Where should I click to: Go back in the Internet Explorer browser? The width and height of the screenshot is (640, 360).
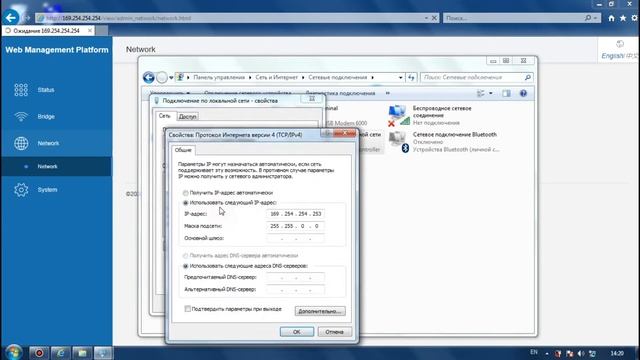(x=11, y=18)
